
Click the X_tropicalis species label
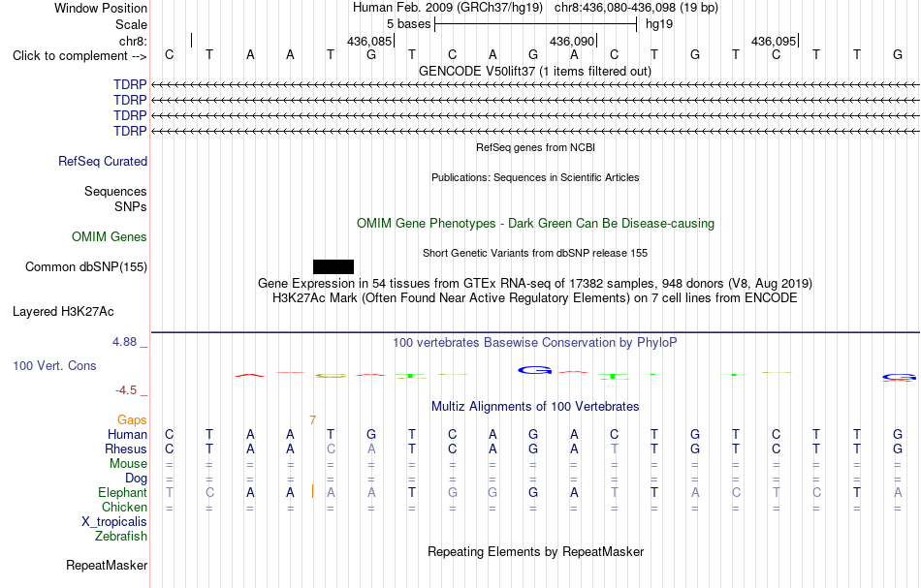(x=114, y=522)
